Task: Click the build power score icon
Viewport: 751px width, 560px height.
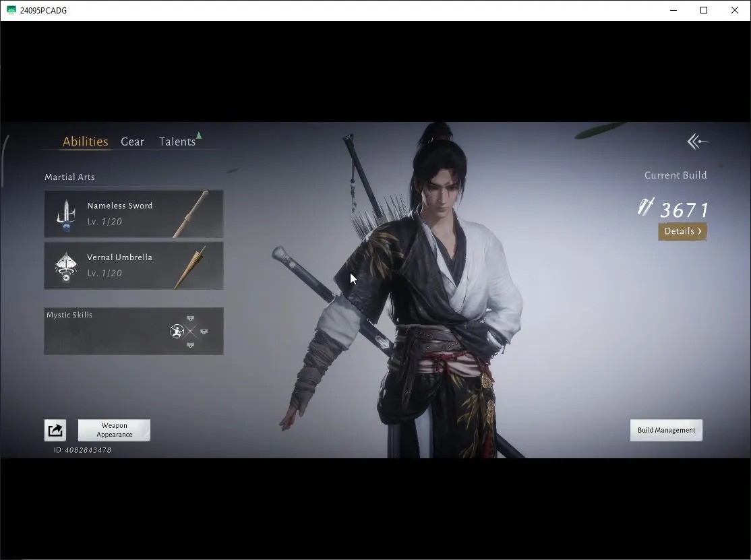Action: (x=646, y=206)
